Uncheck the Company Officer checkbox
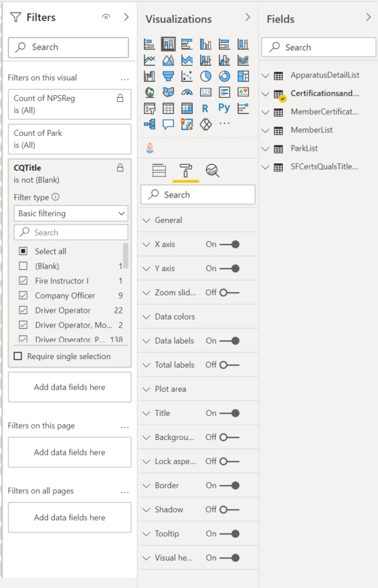This screenshot has width=378, height=588. click(x=23, y=295)
